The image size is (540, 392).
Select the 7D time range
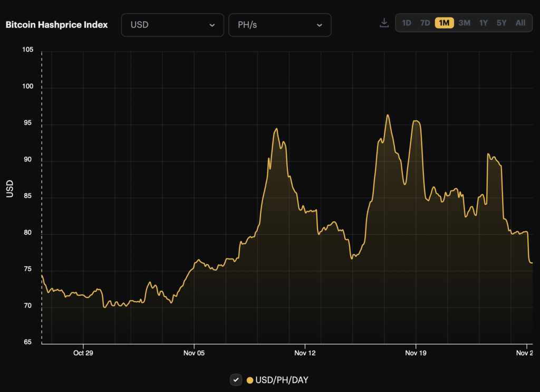click(x=425, y=23)
